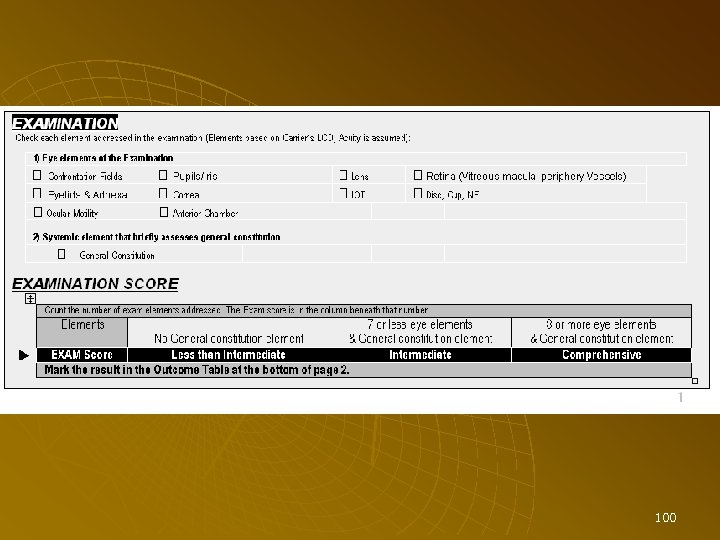The width and height of the screenshot is (720, 540).
Task: Check the Confrontation Fields checkbox
Action: tap(37, 175)
